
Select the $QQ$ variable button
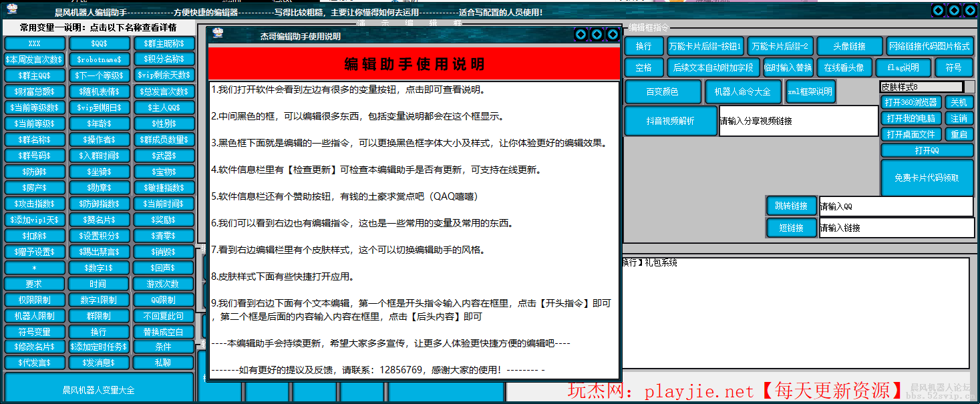point(99,43)
